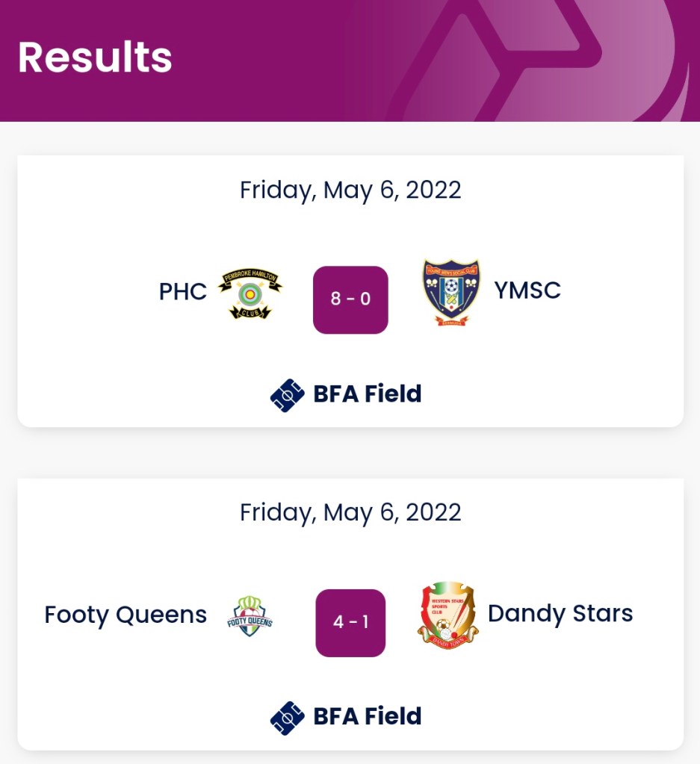700x764 pixels.
Task: Click the YMSC club shield logo
Action: pos(450,293)
